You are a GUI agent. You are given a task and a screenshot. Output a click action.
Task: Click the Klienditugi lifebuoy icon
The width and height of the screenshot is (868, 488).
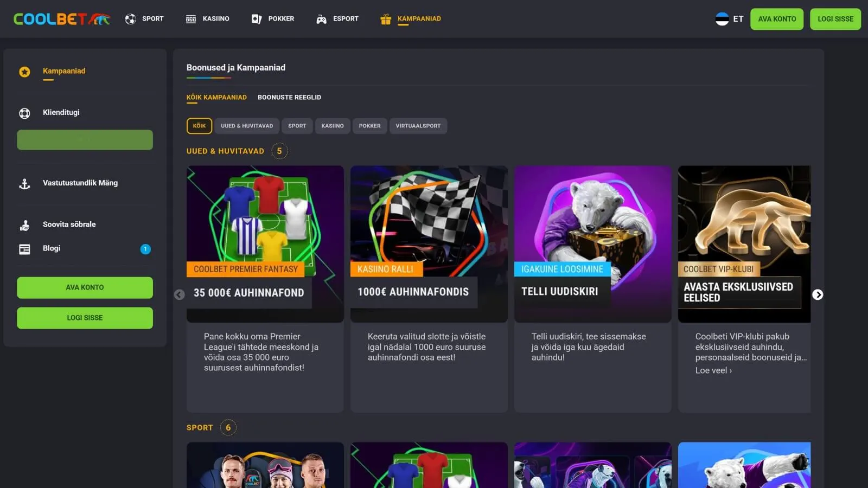24,113
